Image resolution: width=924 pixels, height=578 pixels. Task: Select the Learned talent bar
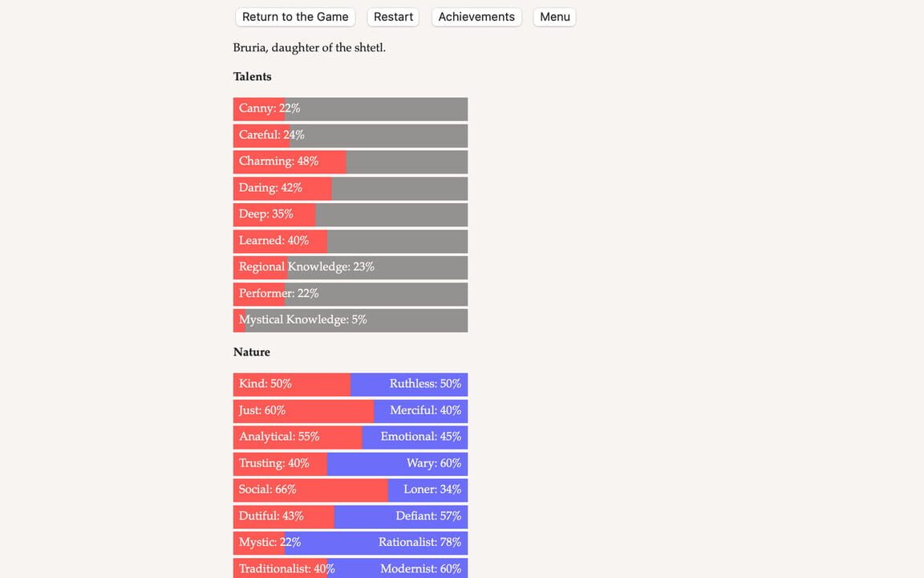tap(351, 241)
